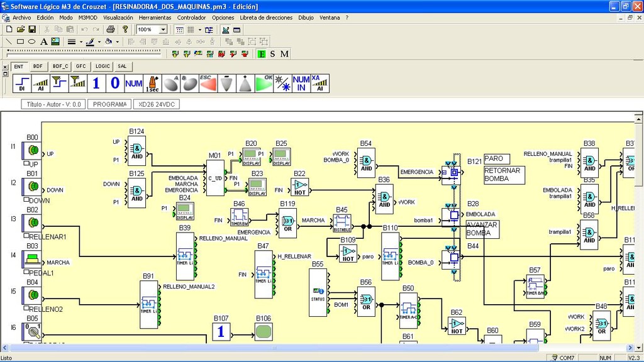Expand the fill color bucket dropdown

click(x=117, y=41)
